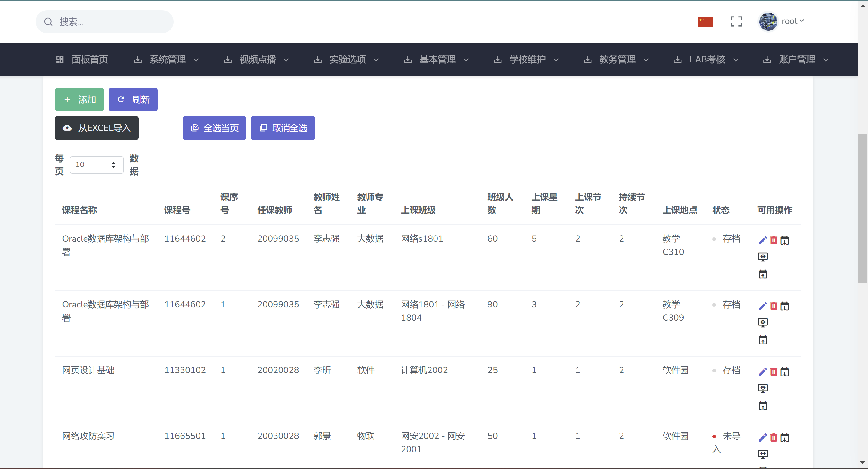
Task: Expand the 教务管理 menu
Action: (616, 60)
